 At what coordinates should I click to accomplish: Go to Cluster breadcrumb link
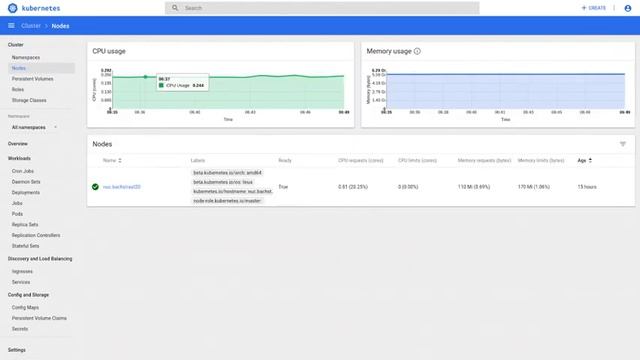pyautogui.click(x=31, y=26)
